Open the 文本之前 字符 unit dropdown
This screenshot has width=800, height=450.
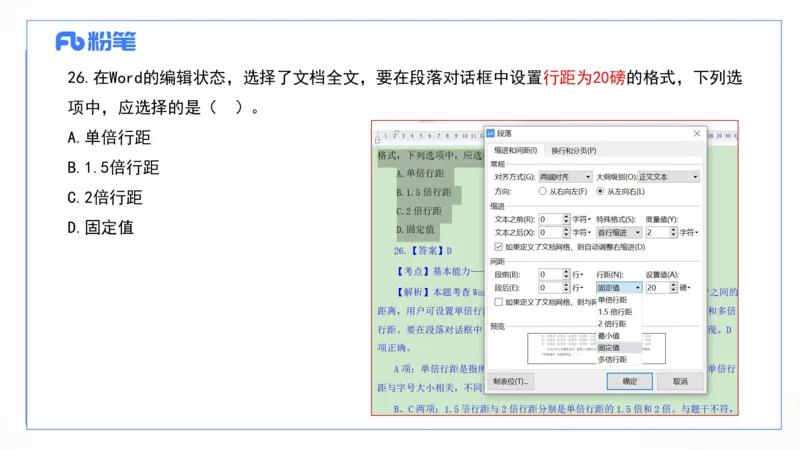point(582,219)
